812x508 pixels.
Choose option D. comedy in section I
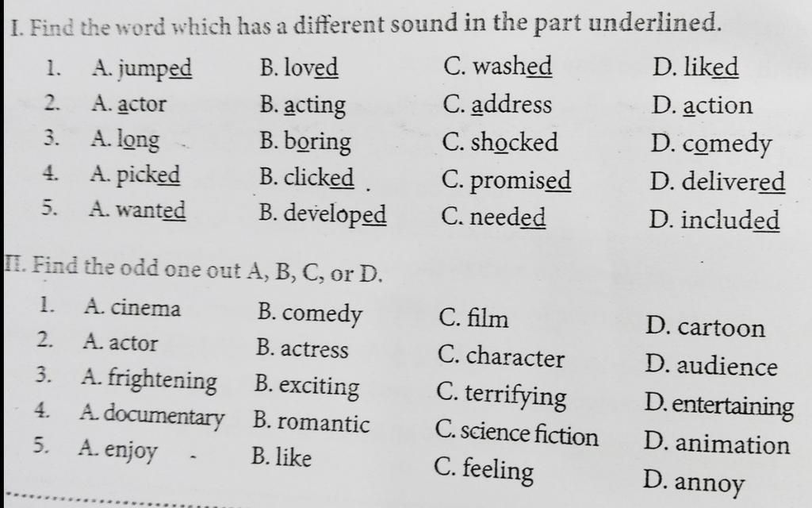click(x=711, y=144)
